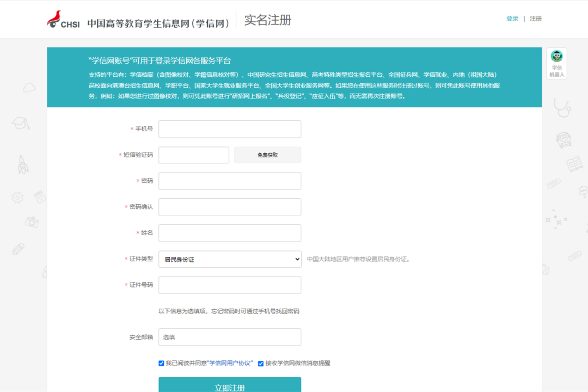Click the CHSI logo in the header
Screen dimensions: 588x392
[63, 20]
